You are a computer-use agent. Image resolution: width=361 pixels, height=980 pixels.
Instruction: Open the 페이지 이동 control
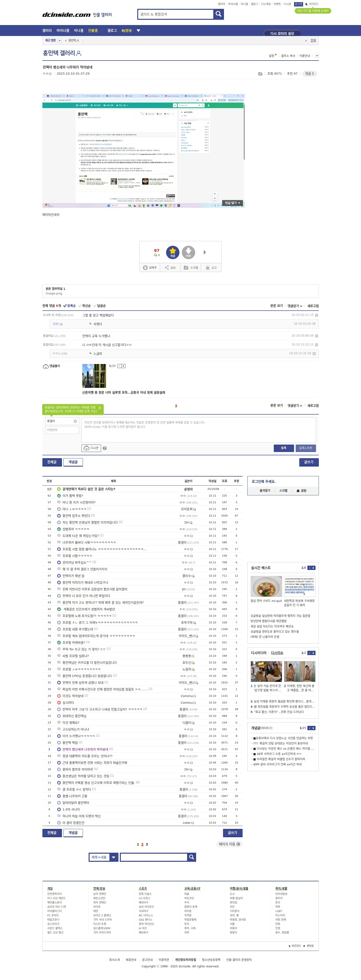229,844
